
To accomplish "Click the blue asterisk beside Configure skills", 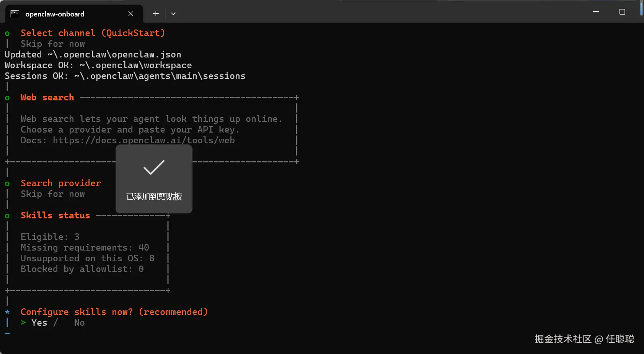I will point(7,312).
